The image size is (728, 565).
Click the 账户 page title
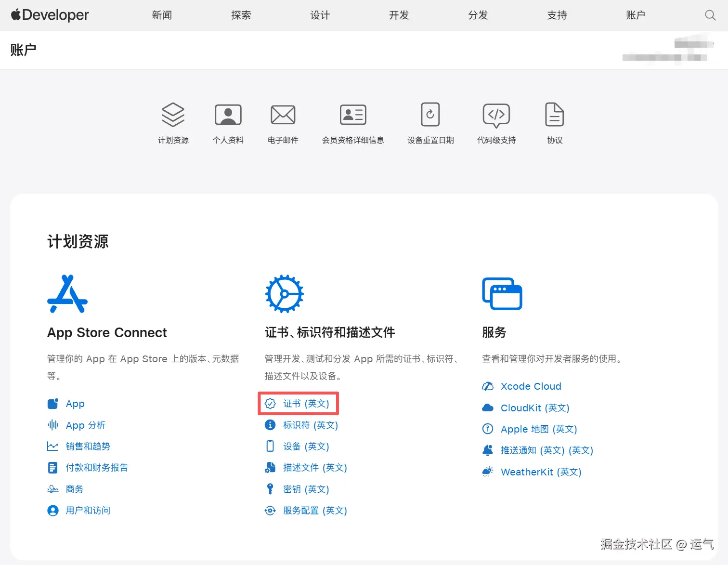pyautogui.click(x=23, y=50)
